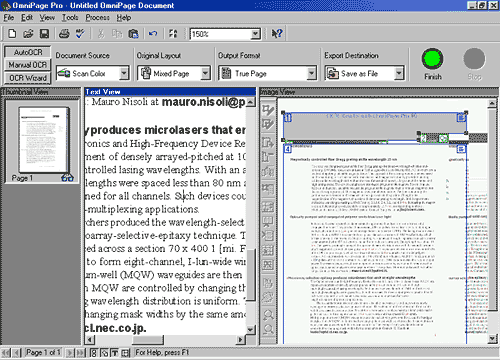Run the spell check (ABC checkmark) icon
Image resolution: width=500 pixels, height=360 pixels.
pos(80,34)
